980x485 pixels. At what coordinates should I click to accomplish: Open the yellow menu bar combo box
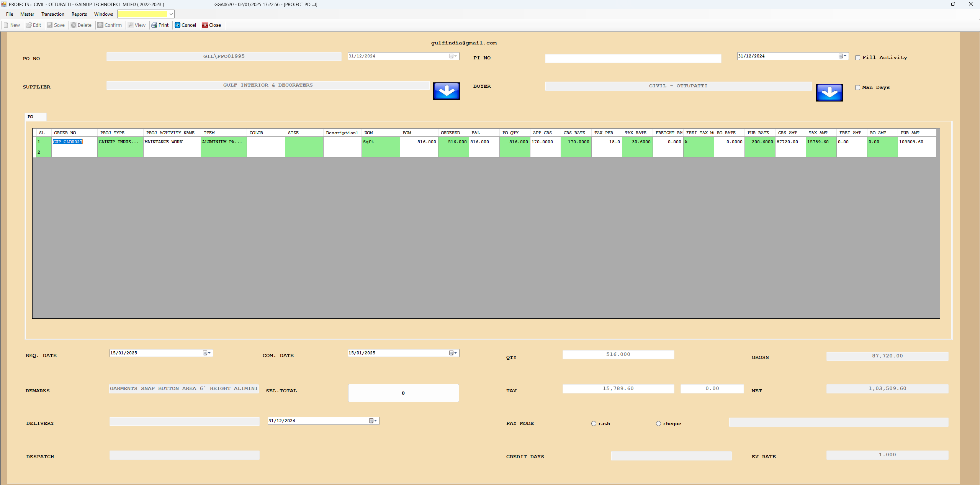[x=171, y=14]
